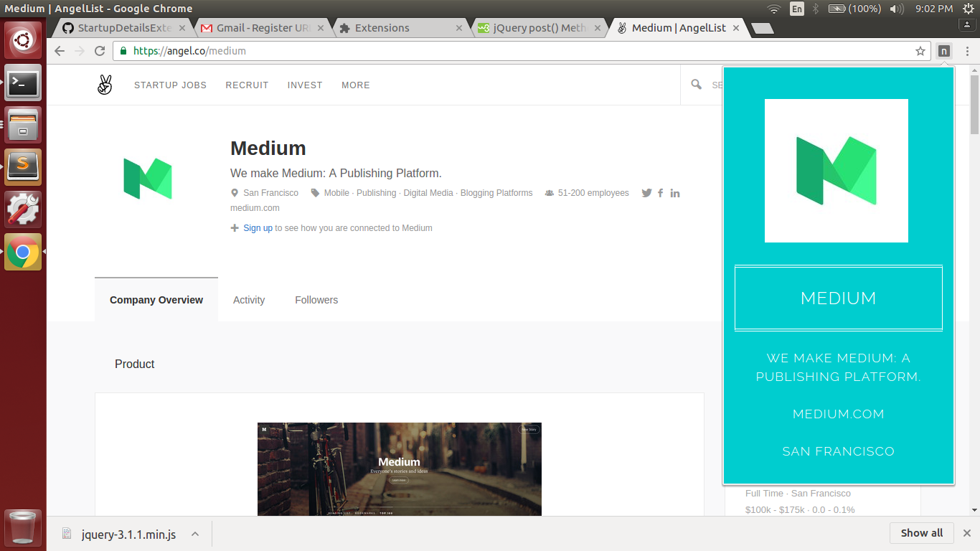This screenshot has height=551, width=980.
Task: Launch Terminal from the dock
Action: pyautogui.click(x=23, y=83)
